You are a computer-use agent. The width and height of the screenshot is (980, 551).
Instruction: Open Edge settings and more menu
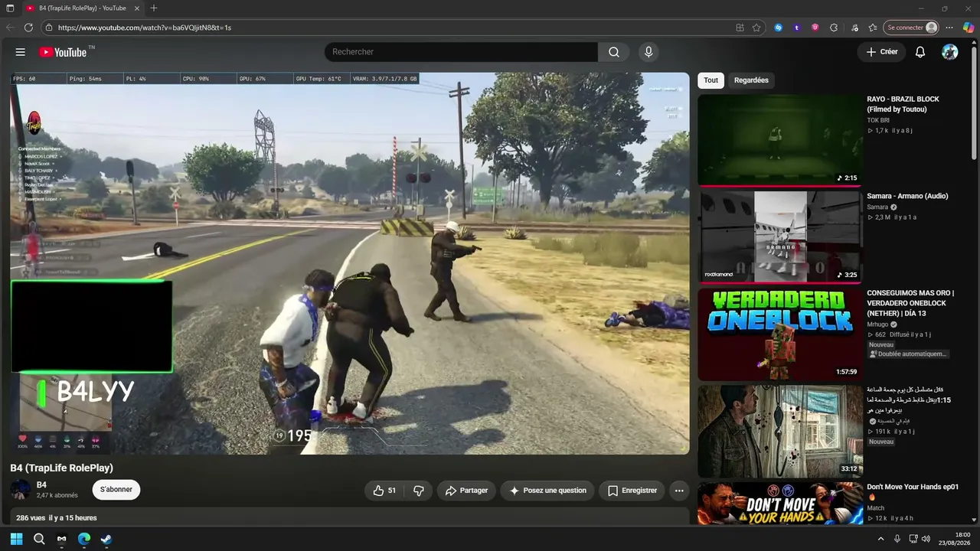tap(949, 28)
